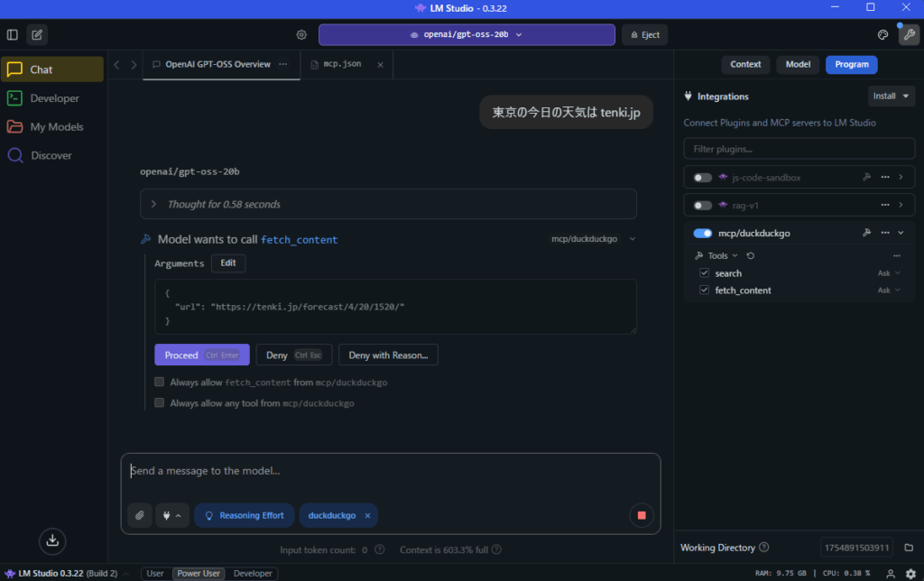Click the paperclip attach file icon
Image resolution: width=924 pixels, height=581 pixels.
click(x=140, y=515)
